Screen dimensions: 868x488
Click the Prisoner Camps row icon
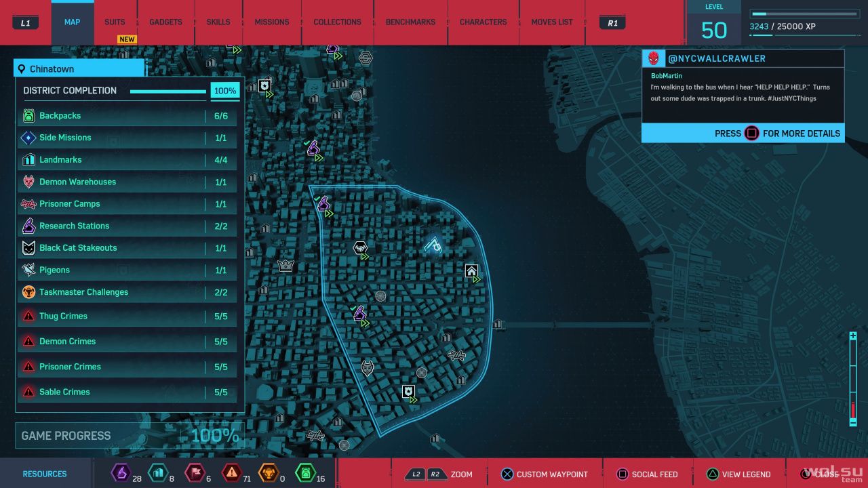[28, 204]
